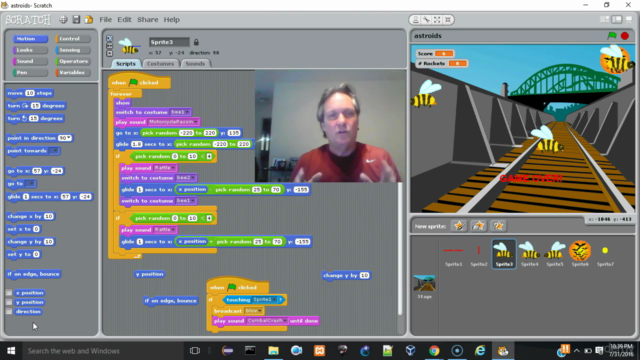Select Sprite5 bee thumbnail
640x360 pixels.
pos(555,254)
